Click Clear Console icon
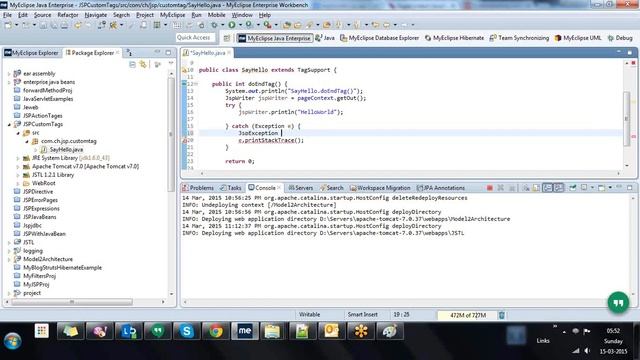640x360 pixels. tap(526, 188)
